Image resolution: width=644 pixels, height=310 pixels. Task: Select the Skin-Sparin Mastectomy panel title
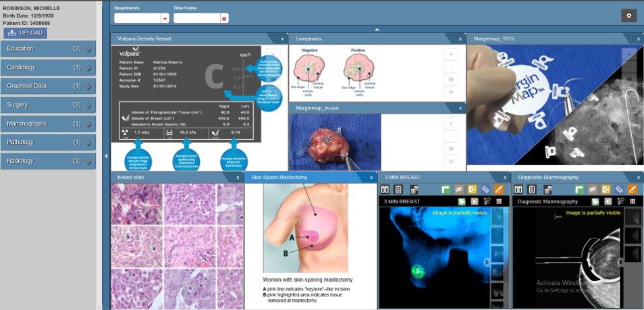[279, 177]
